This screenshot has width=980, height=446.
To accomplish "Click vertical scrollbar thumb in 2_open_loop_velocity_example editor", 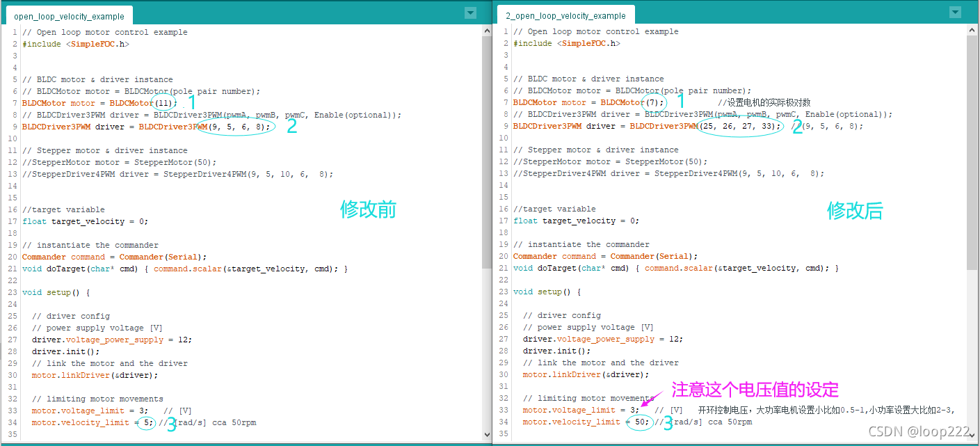I will (x=972, y=152).
